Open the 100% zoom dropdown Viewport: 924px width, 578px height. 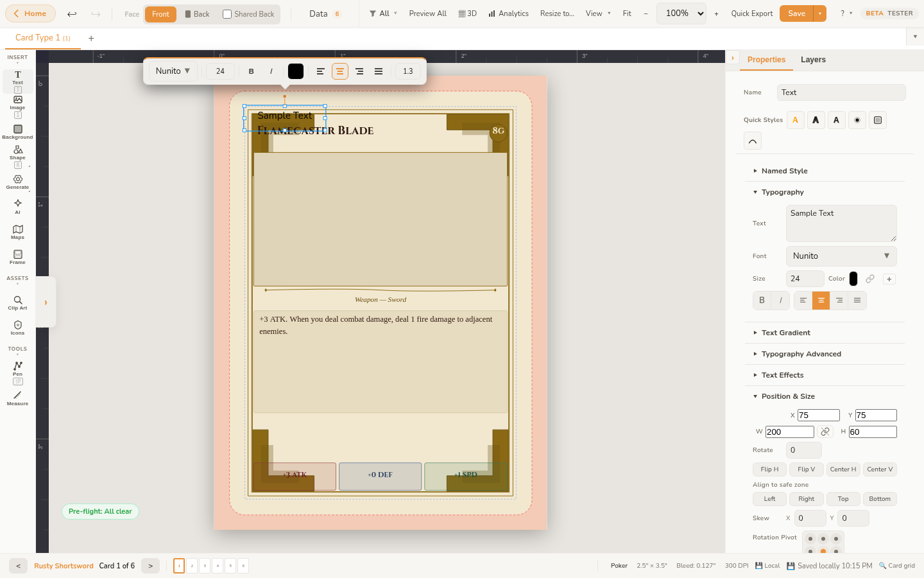coord(681,13)
